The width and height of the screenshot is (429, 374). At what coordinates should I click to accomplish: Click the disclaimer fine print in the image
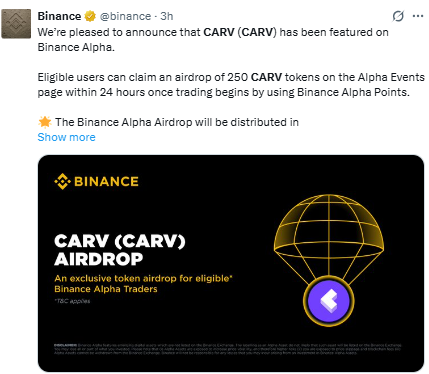pyautogui.click(x=228, y=349)
